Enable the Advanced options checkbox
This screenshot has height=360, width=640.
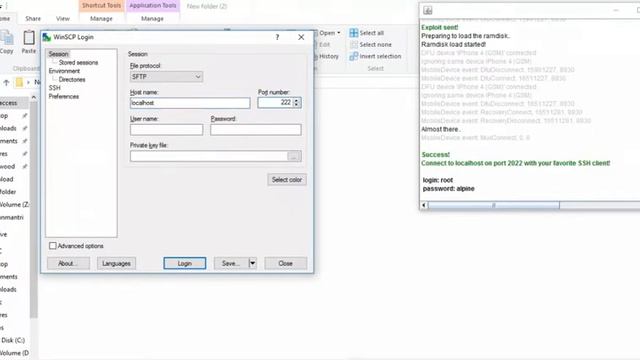53,246
